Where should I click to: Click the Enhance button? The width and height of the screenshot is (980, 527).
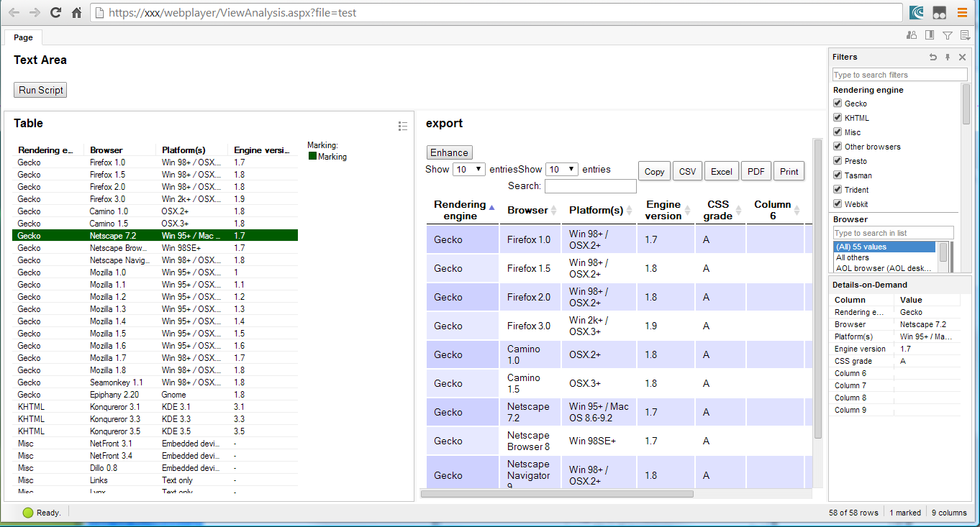tap(450, 152)
